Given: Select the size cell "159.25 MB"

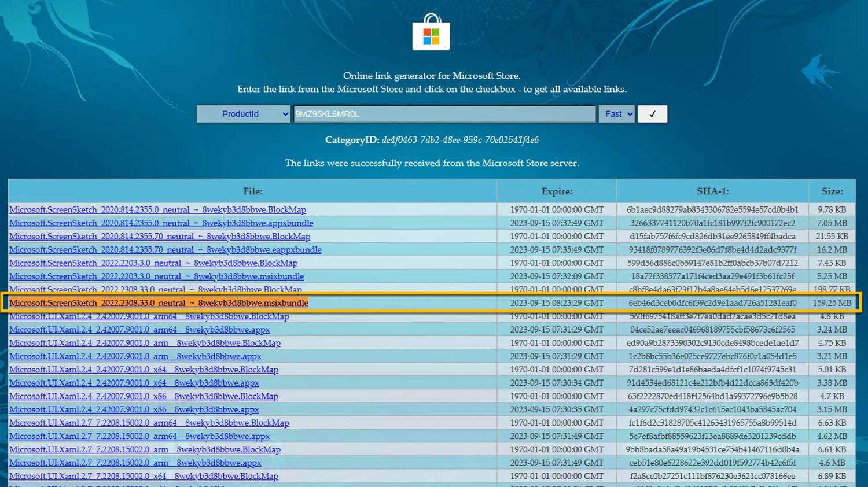Looking at the screenshot, I should [x=832, y=303].
